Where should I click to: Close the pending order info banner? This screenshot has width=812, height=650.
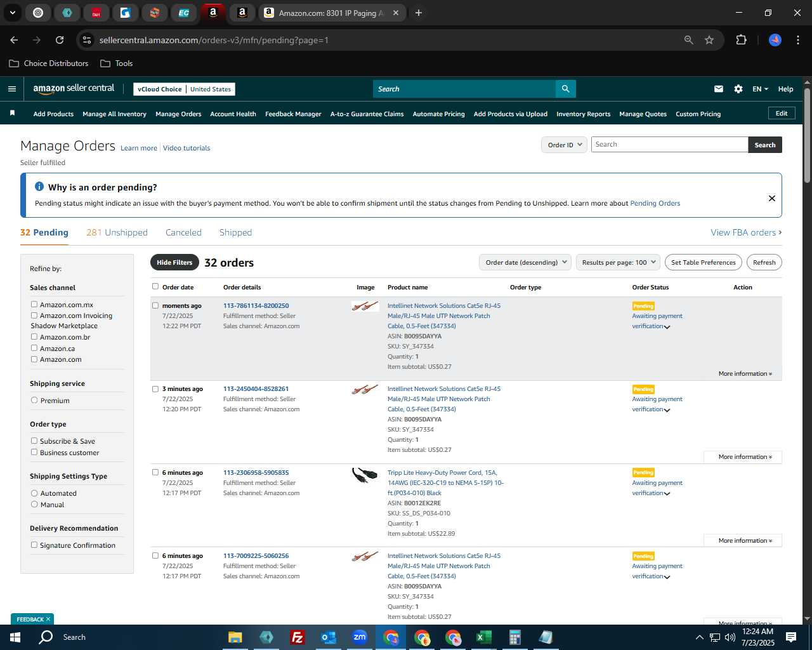click(x=772, y=198)
